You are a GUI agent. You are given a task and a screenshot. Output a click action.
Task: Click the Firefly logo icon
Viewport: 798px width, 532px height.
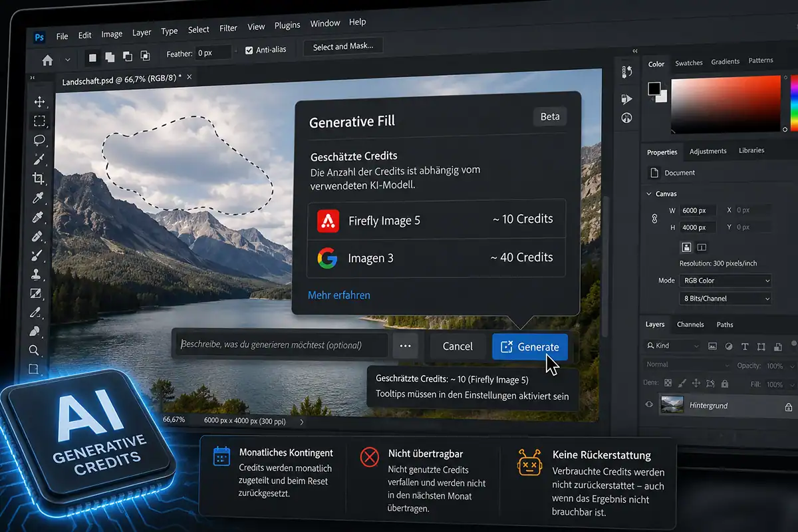click(x=329, y=220)
